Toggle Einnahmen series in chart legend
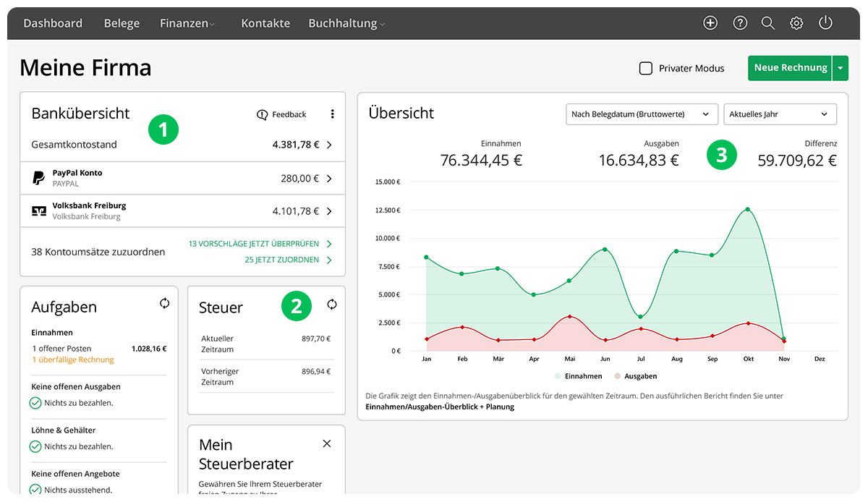 click(x=579, y=376)
